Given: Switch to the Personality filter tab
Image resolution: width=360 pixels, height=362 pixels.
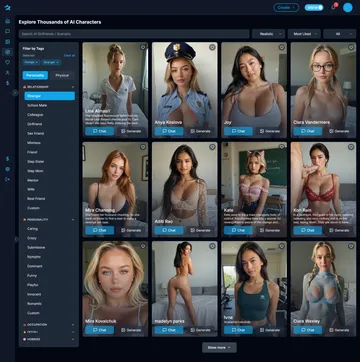Looking at the screenshot, I should 35,75.
